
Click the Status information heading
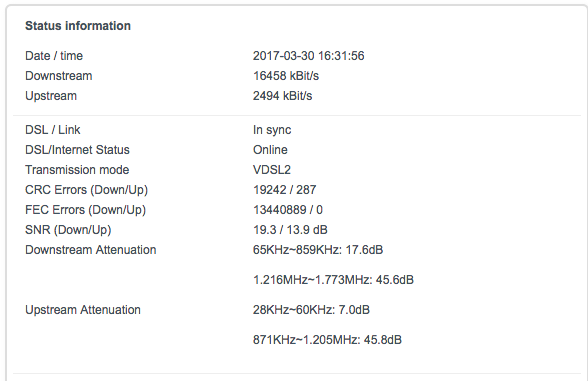pyautogui.click(x=78, y=26)
